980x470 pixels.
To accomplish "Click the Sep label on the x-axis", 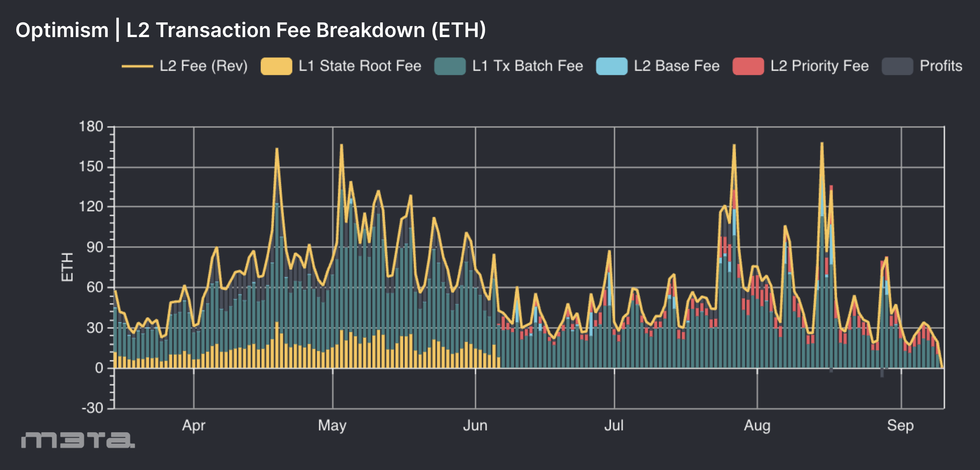I will coord(900,425).
